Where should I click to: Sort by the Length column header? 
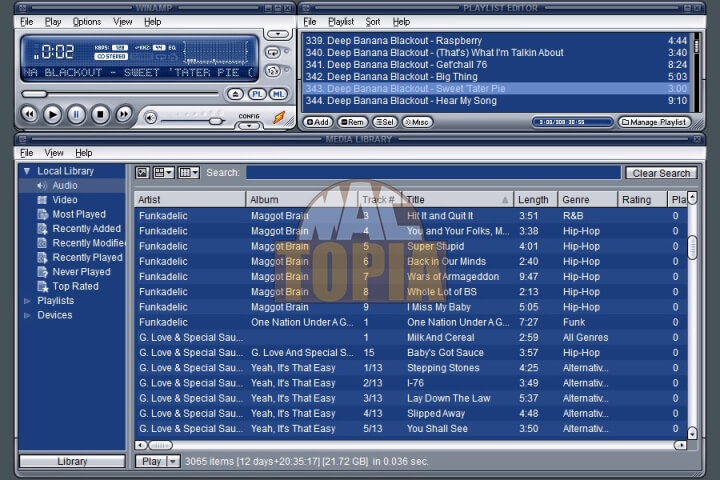(x=535, y=199)
